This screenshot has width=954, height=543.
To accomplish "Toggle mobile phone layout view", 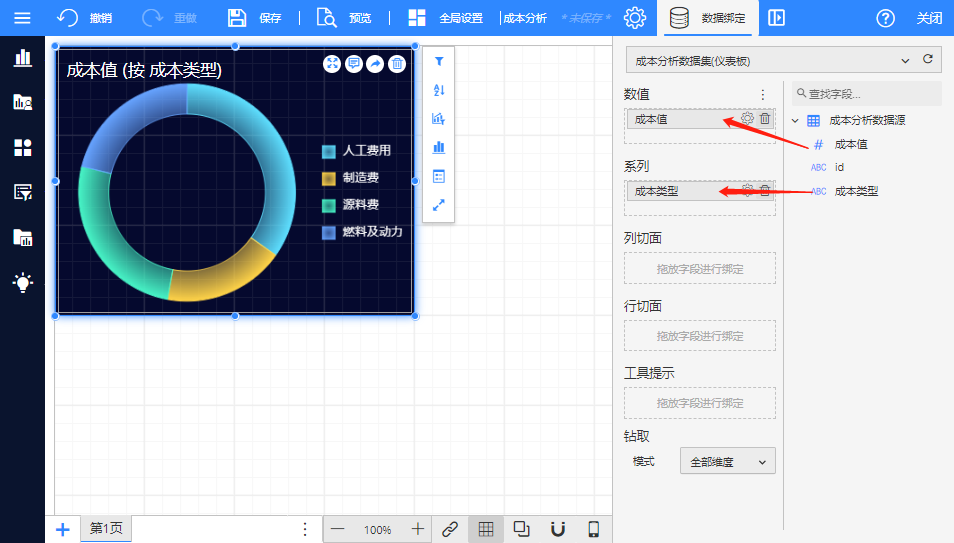I will pyautogui.click(x=593, y=529).
